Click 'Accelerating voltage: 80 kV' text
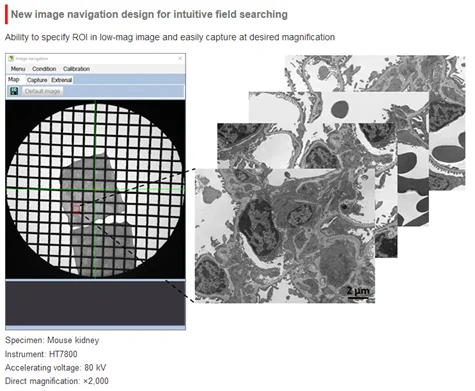 coord(55,368)
